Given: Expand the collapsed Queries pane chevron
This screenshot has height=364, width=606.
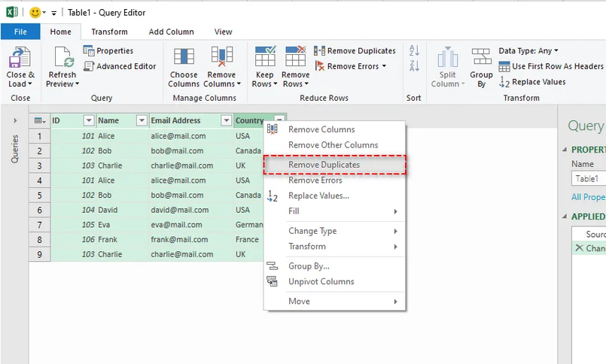Looking at the screenshot, I should (x=15, y=120).
